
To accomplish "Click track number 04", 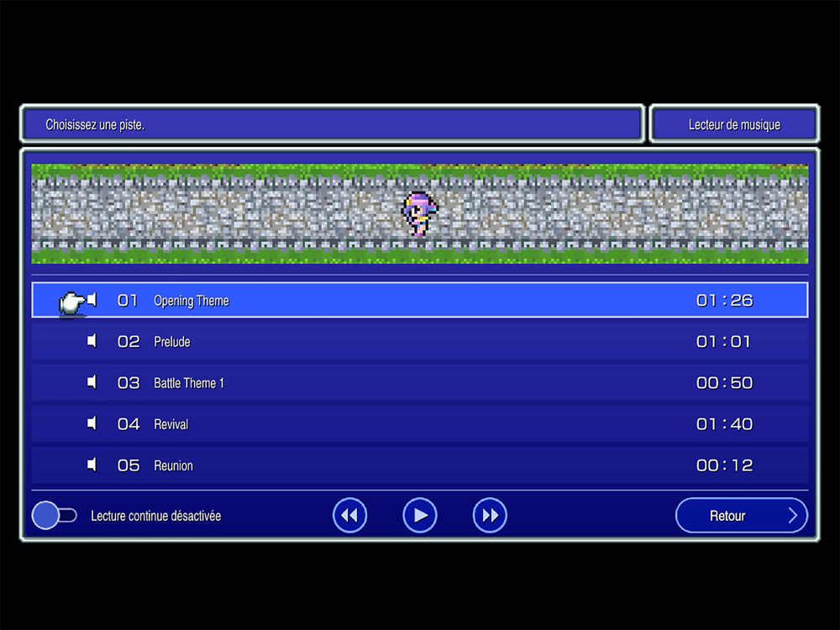I will point(129,424).
